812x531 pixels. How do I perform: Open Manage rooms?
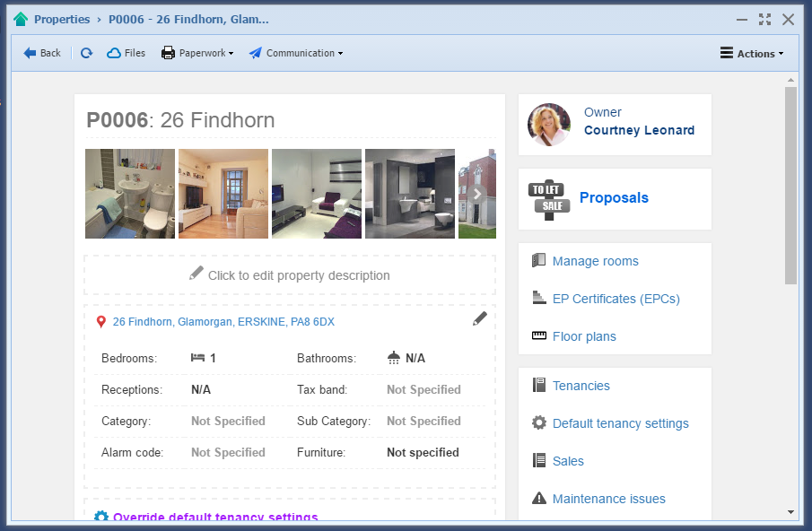(x=596, y=261)
